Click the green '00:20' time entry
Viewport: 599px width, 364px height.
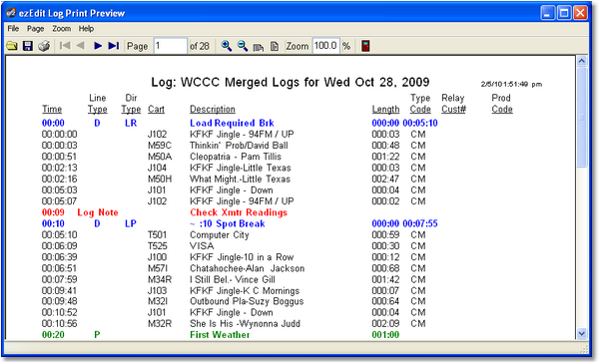click(x=53, y=335)
